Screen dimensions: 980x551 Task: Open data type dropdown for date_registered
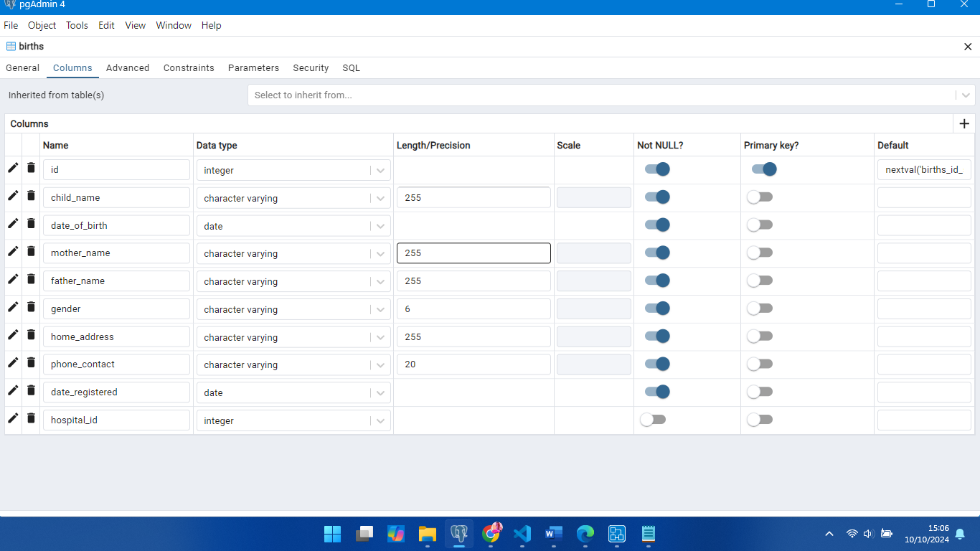click(380, 392)
